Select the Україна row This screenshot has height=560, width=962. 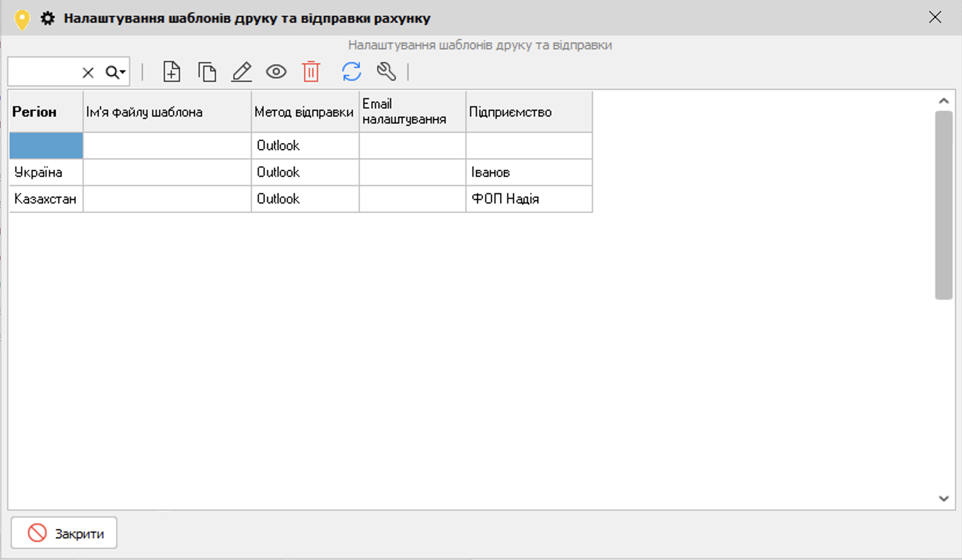[x=39, y=172]
